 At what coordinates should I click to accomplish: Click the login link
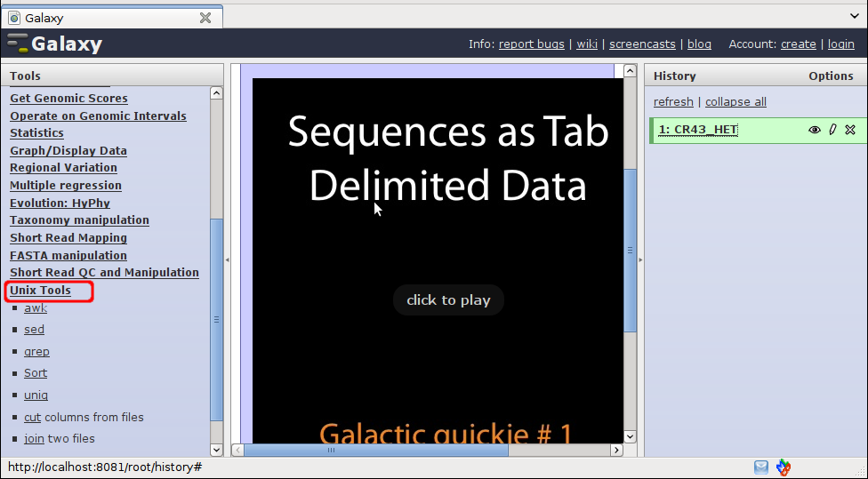841,44
